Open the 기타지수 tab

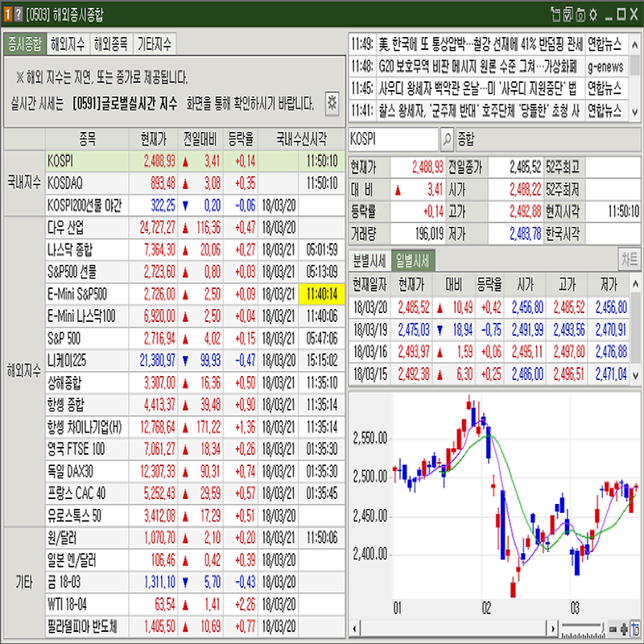(x=155, y=43)
